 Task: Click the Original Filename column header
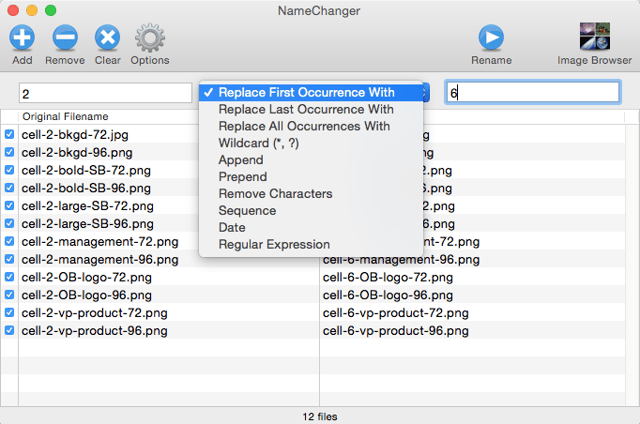65,117
